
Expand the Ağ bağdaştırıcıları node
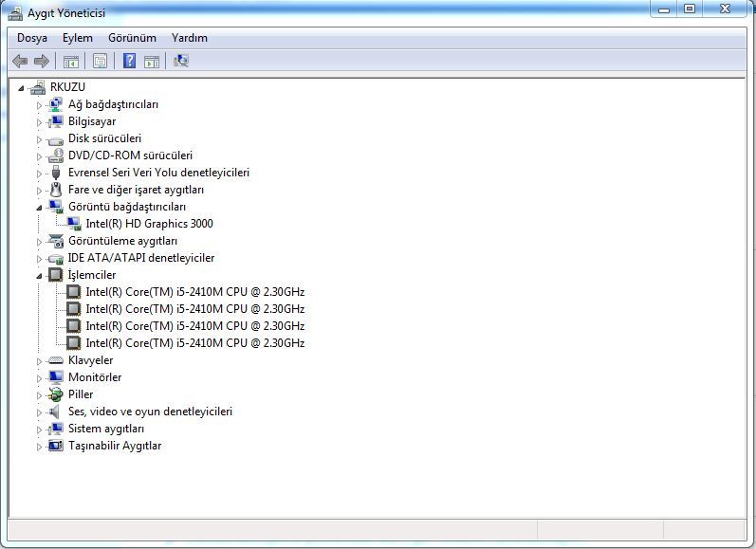pyautogui.click(x=40, y=105)
